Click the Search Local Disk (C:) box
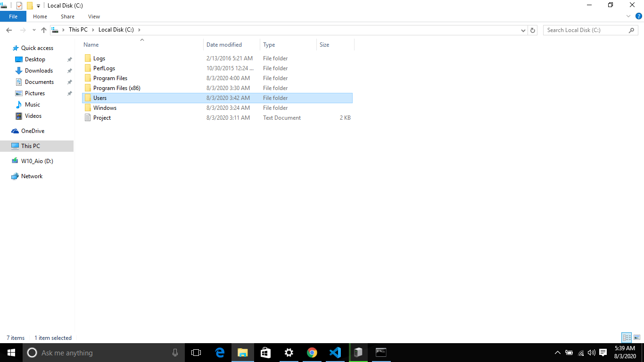The width and height of the screenshot is (644, 362). [x=586, y=30]
